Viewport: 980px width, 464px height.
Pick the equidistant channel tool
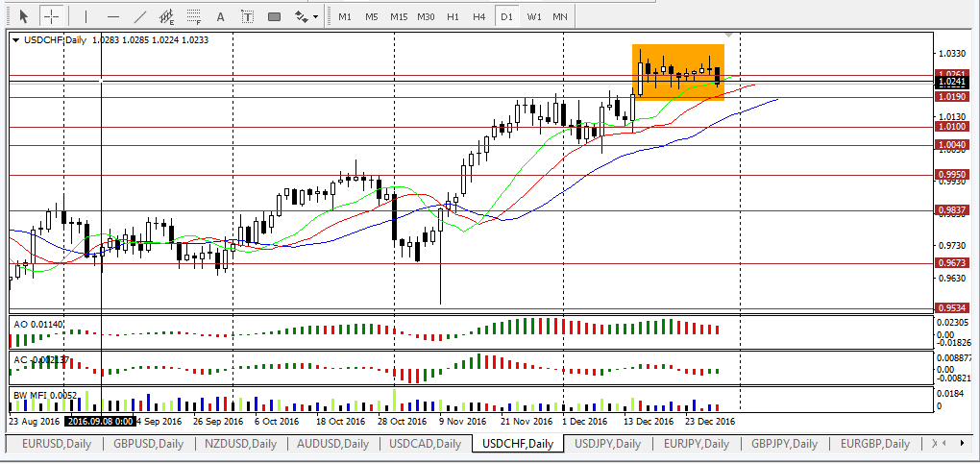point(167,16)
